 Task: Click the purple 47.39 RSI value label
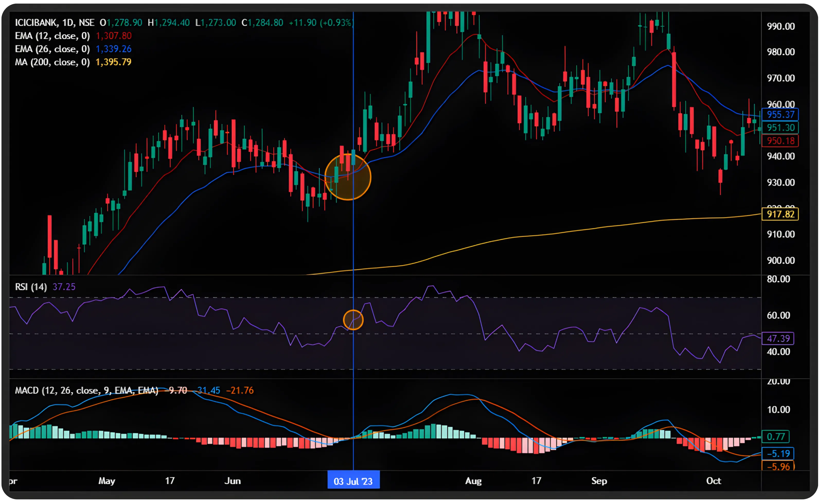778,339
